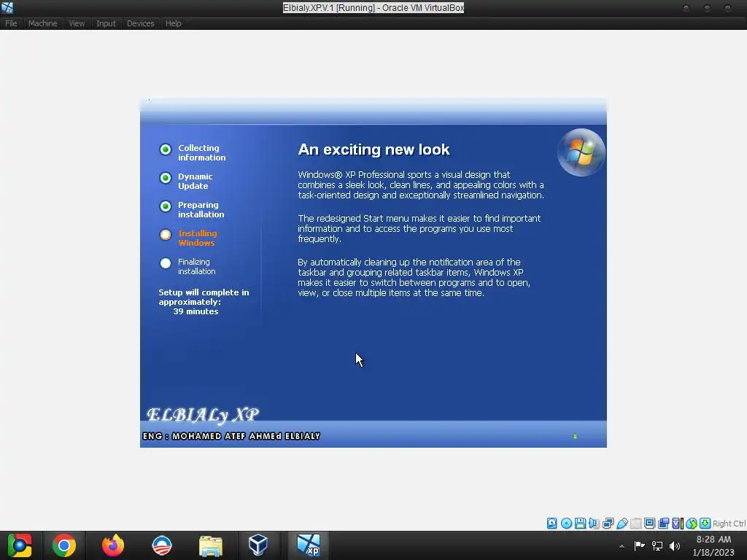Click the floppy disk status icon

tap(580, 524)
